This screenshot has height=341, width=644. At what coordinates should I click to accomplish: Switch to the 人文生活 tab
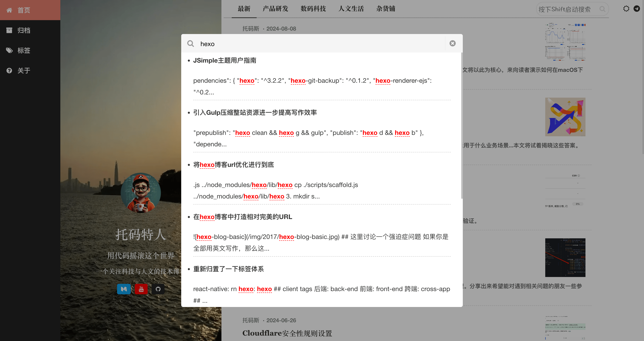[x=351, y=9]
